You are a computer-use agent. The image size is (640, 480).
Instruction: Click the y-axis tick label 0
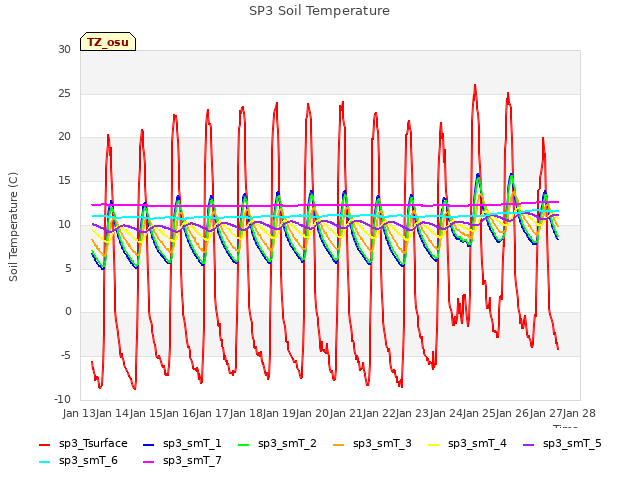(x=68, y=312)
